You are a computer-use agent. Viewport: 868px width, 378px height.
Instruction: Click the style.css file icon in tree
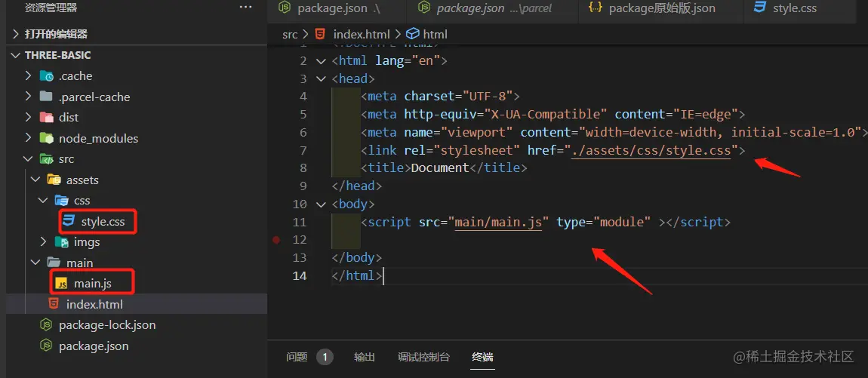coord(69,221)
